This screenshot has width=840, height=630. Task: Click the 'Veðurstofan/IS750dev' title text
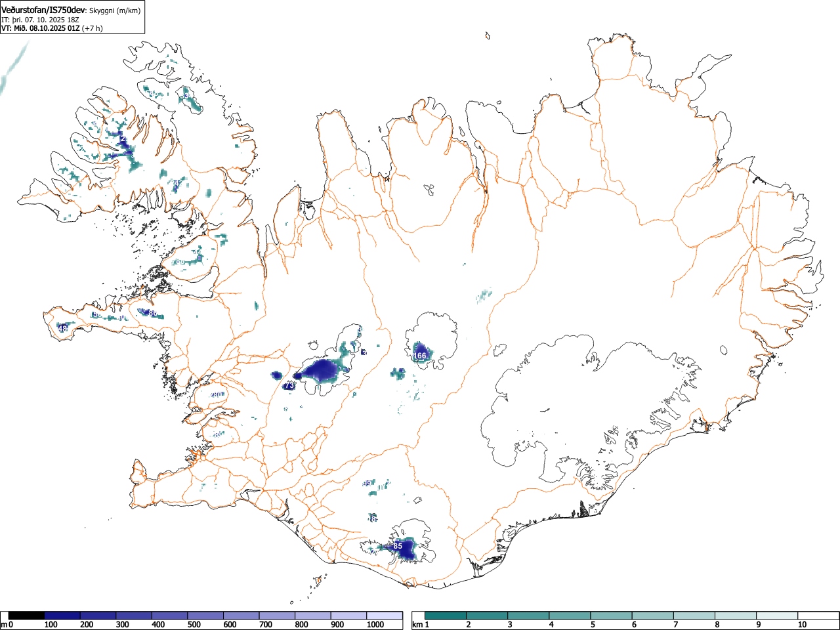43,10
